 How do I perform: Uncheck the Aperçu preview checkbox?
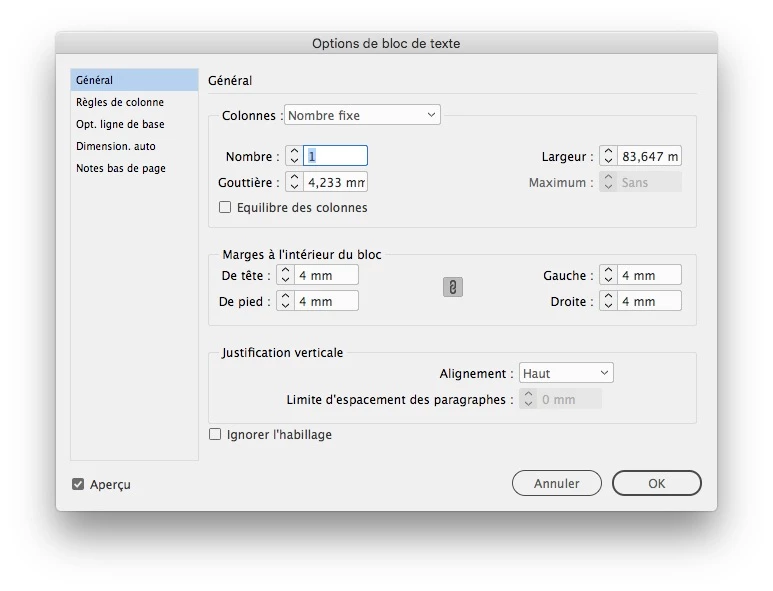[78, 484]
